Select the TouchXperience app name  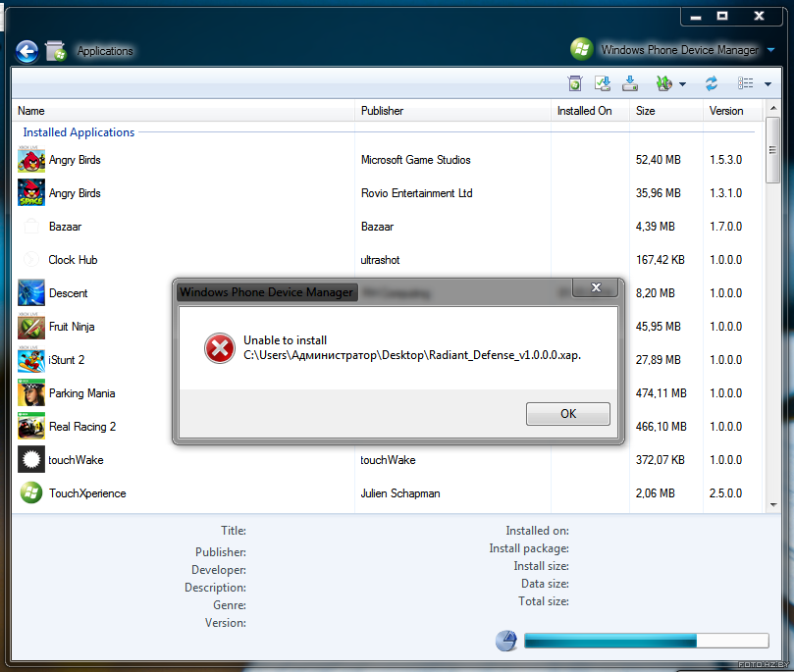[87, 493]
